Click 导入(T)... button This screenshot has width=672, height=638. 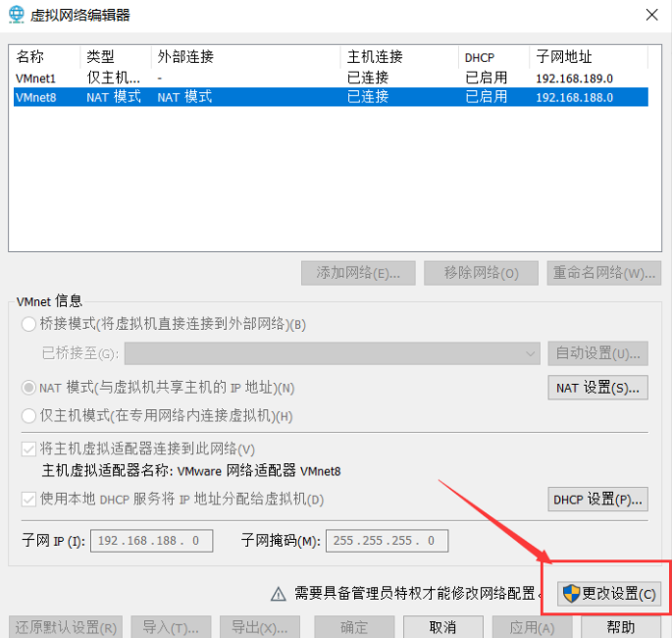point(171,627)
